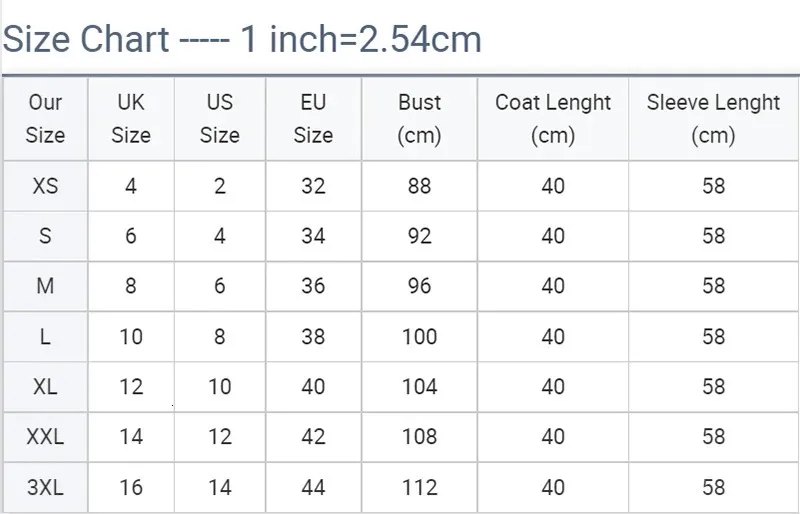This screenshot has height=514, width=800.
Task: Click the bust value 88 cell
Action: (x=419, y=186)
